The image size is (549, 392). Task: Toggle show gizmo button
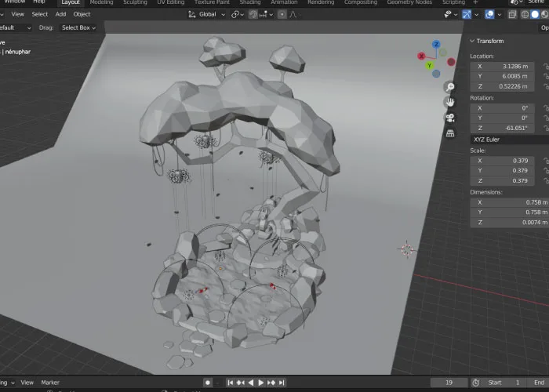pyautogui.click(x=467, y=14)
